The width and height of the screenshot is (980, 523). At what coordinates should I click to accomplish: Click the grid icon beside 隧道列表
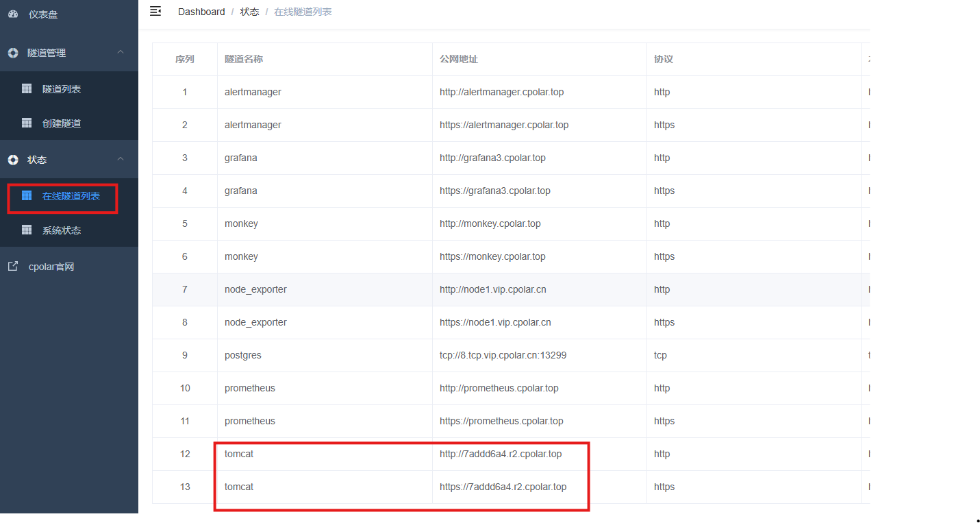pyautogui.click(x=27, y=88)
